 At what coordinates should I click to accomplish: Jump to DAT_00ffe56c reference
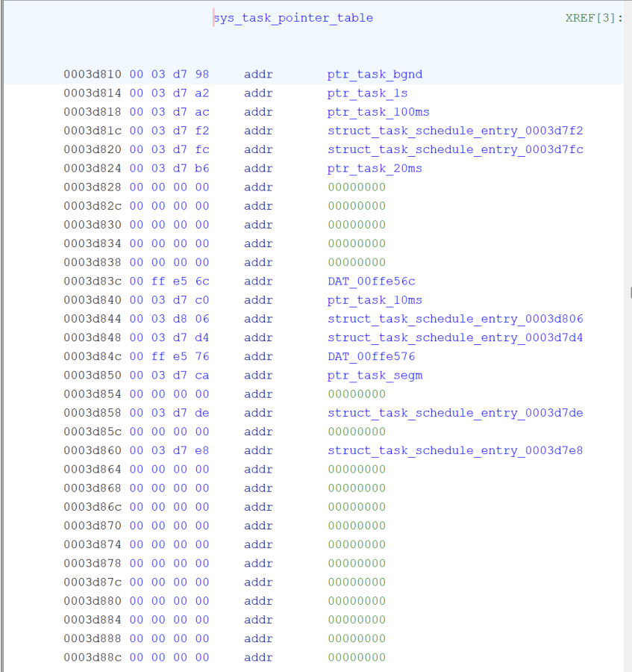tap(372, 281)
